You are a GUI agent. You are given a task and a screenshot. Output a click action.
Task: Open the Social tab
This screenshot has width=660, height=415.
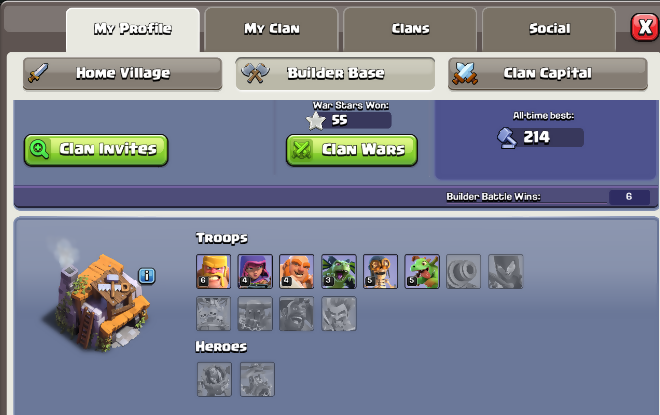click(x=549, y=29)
